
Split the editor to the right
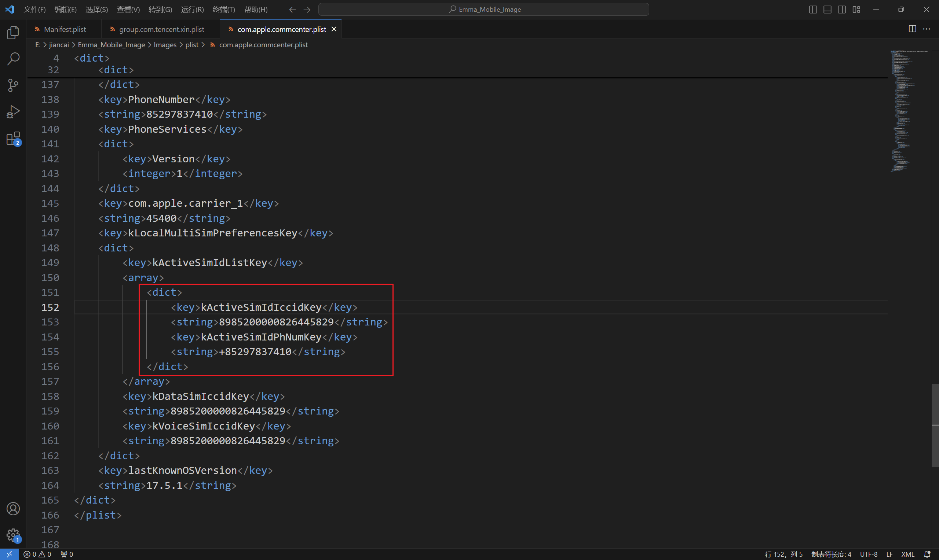912,29
